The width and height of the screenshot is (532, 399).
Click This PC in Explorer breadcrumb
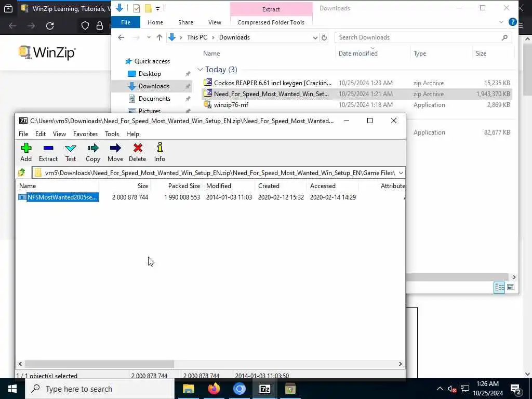(197, 37)
